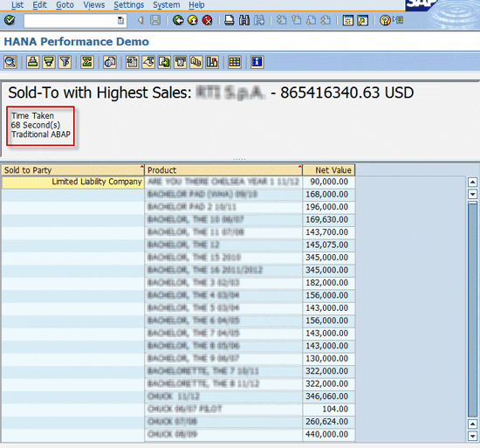Click the green Enter checkmark icon

pos(10,20)
